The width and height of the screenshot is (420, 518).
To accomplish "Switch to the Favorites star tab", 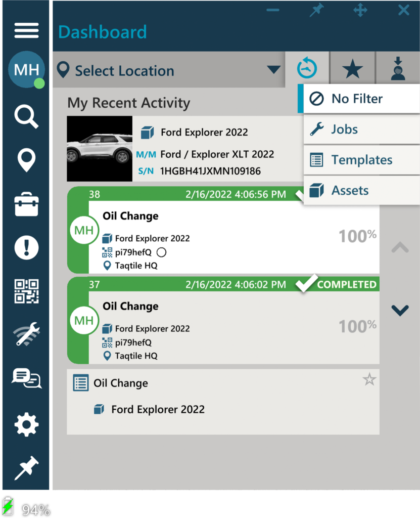I will click(352, 68).
